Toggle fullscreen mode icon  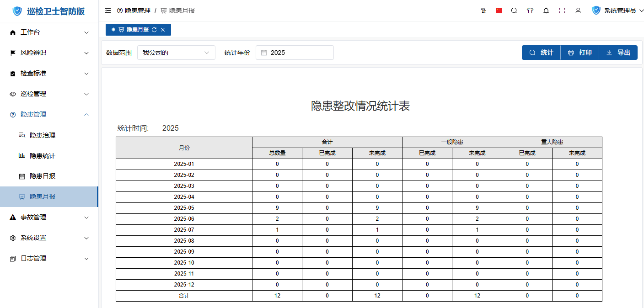click(x=562, y=11)
